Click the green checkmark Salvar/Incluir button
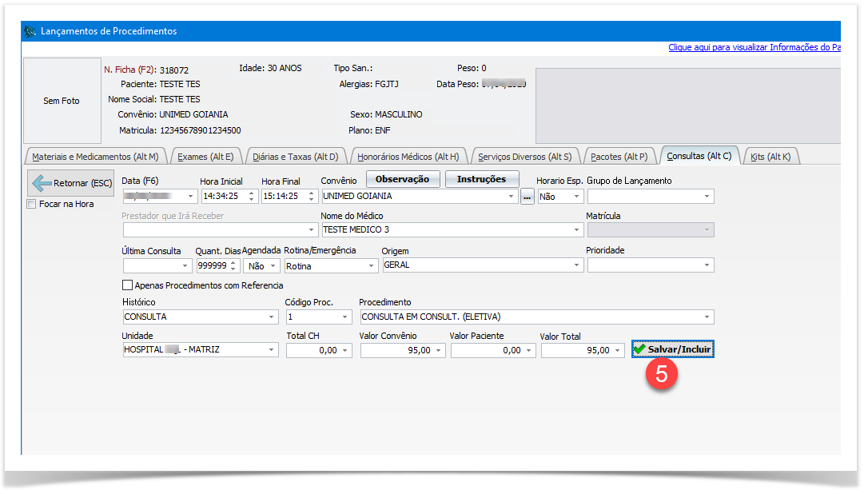Viewport: 868px width, 494px height. (x=672, y=349)
